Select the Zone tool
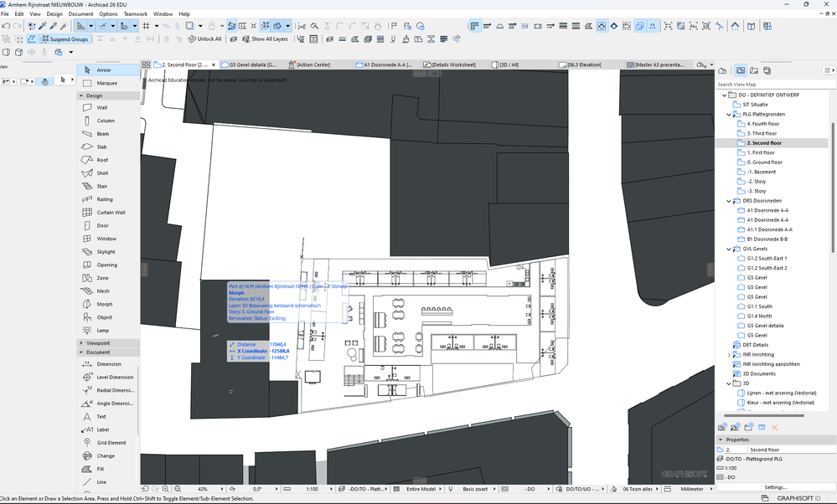The image size is (837, 504). (x=101, y=278)
